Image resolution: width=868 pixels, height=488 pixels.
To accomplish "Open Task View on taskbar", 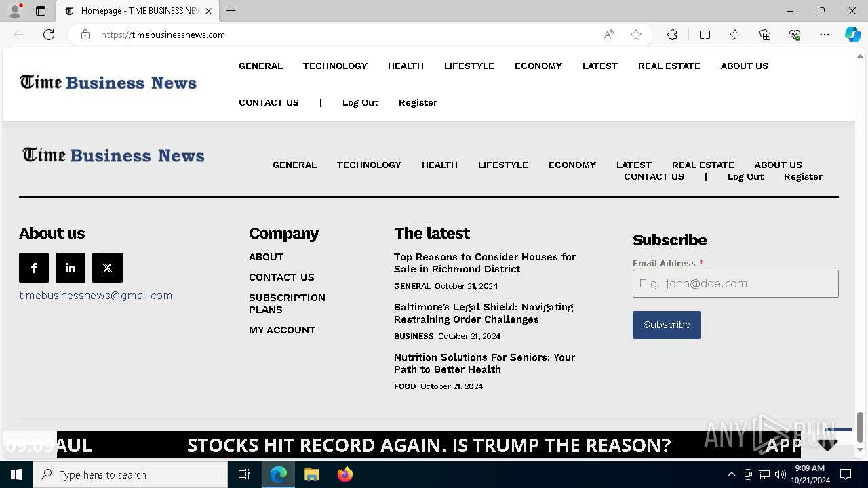I will (244, 474).
